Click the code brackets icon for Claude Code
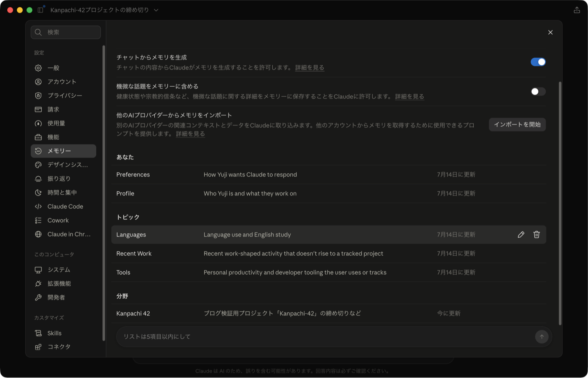 (x=38, y=206)
